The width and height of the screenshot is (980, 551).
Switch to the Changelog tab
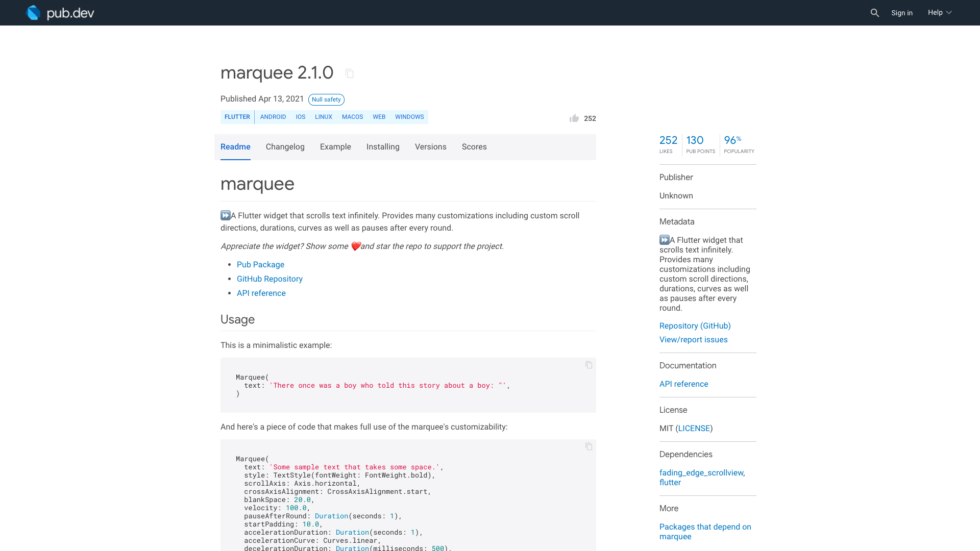285,147
